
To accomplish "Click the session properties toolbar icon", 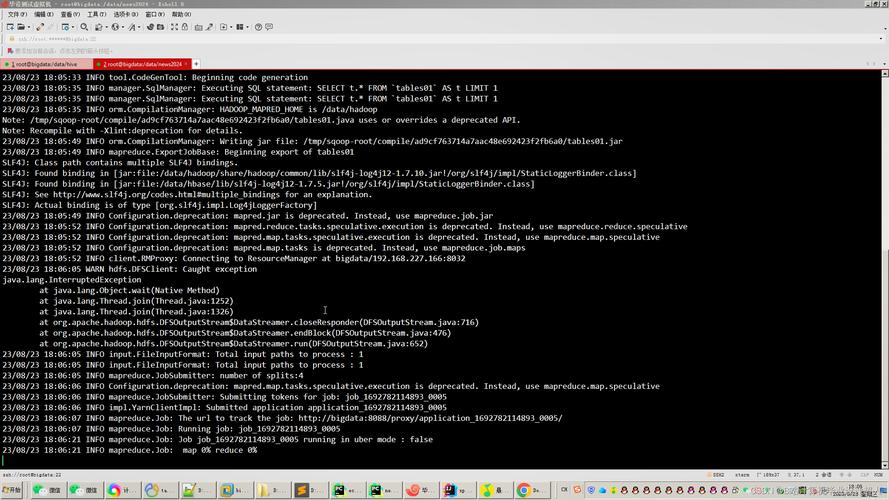I will [x=65, y=27].
